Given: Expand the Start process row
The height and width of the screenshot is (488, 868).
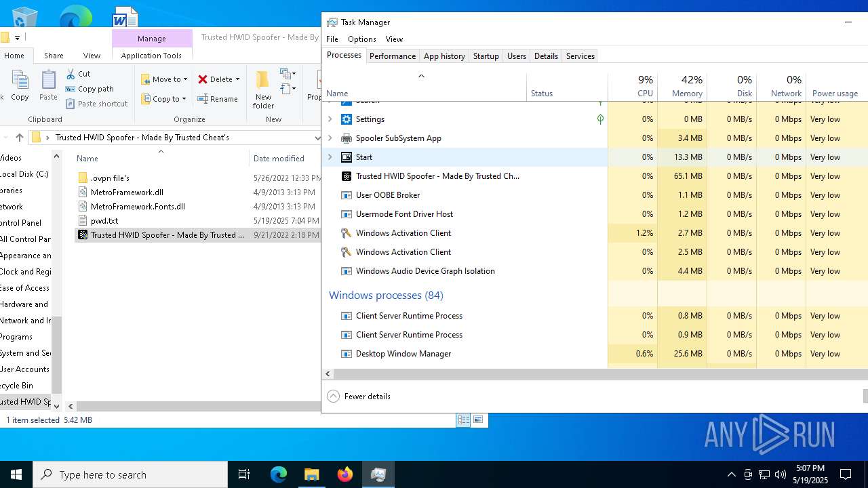Looking at the screenshot, I should [x=330, y=157].
